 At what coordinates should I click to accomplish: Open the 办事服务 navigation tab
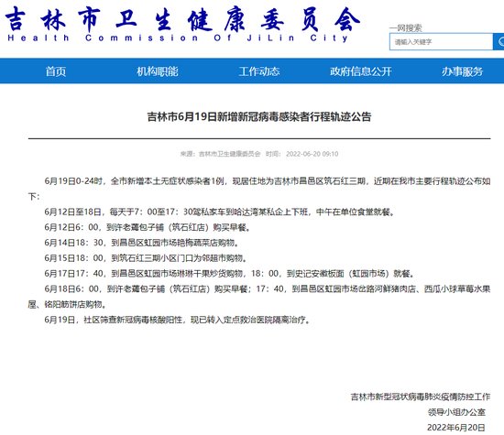462,71
